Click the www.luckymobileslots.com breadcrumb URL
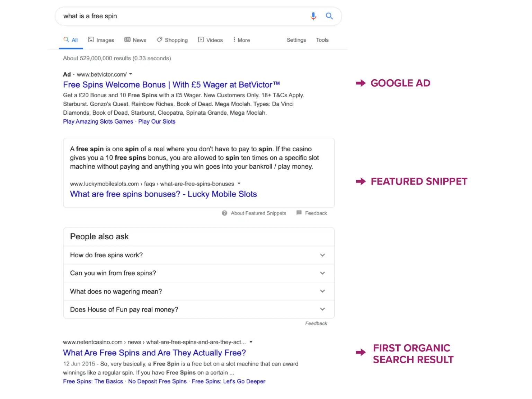This screenshot has height=399, width=532. click(x=152, y=184)
